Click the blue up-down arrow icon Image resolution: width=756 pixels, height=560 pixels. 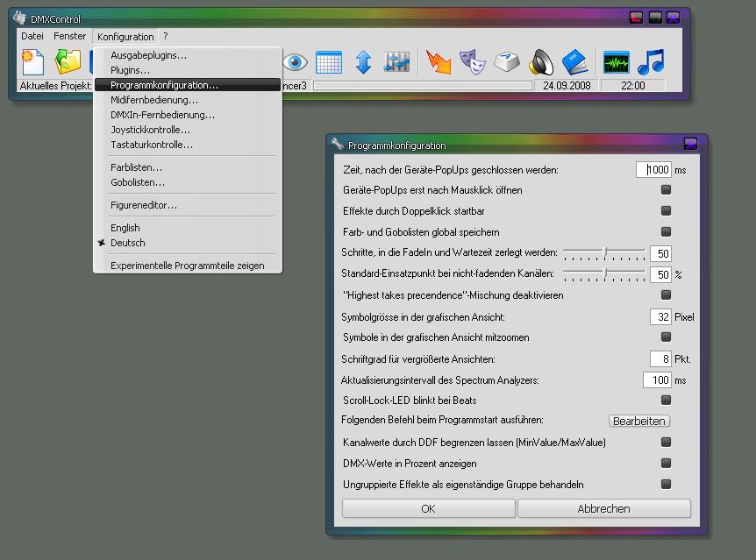(x=364, y=62)
